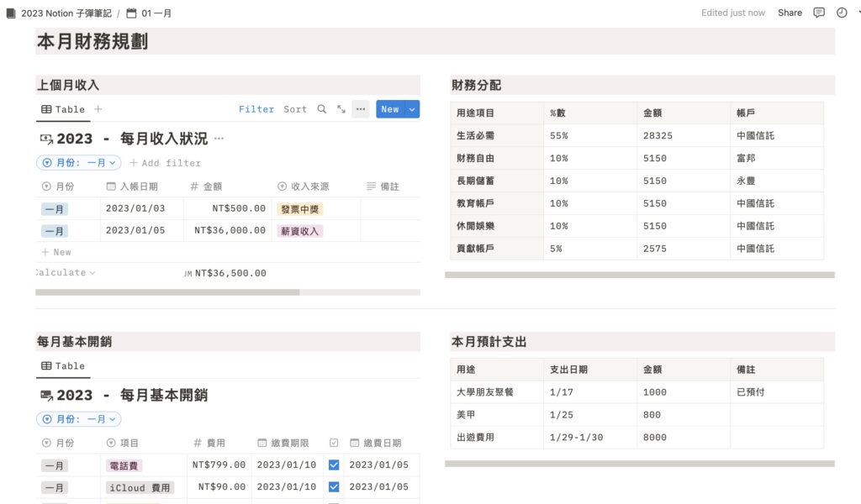This screenshot has width=861, height=504.
Task: Select the Table view tab in 每月基本開銷
Action: tap(63, 365)
